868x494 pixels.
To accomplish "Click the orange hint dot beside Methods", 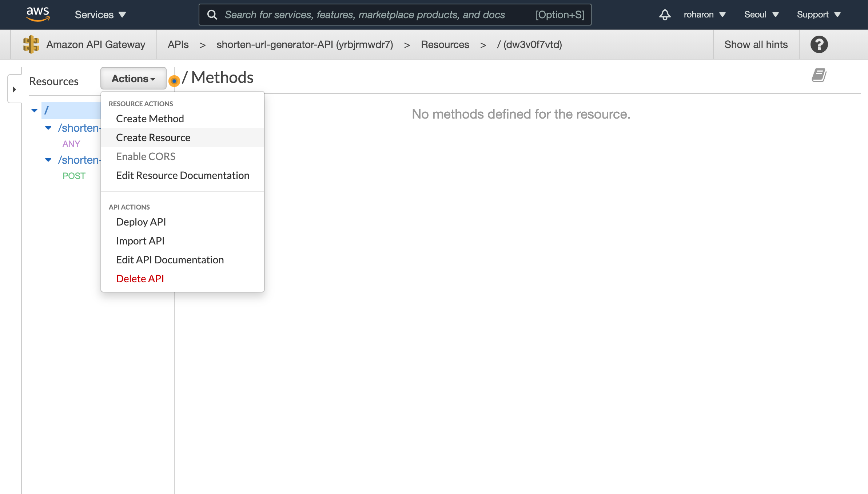I will click(174, 81).
